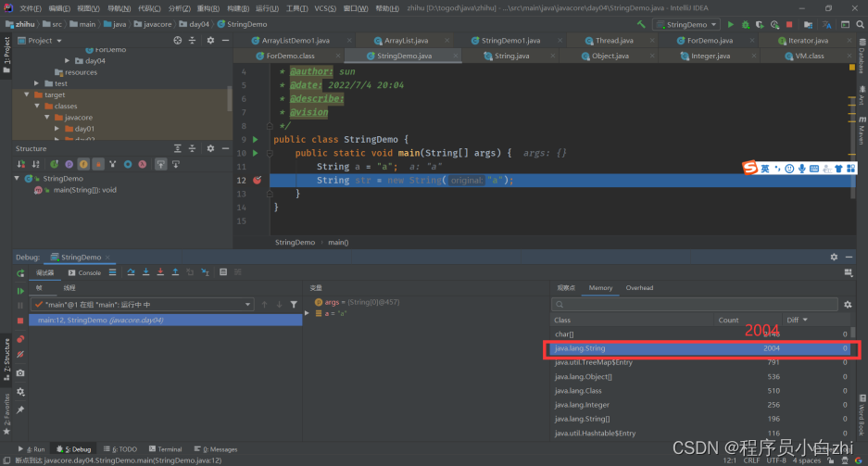Switch to Console tab in debugger

[x=84, y=273]
